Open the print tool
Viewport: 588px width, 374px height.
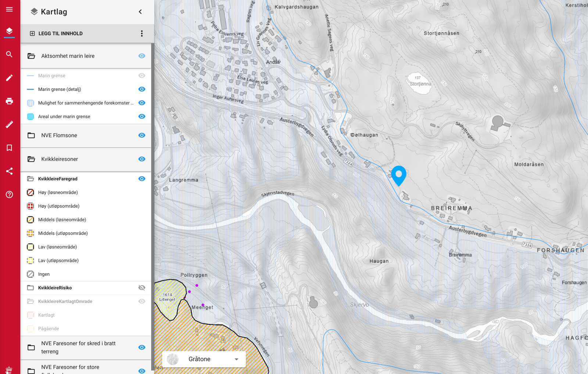pyautogui.click(x=9, y=101)
